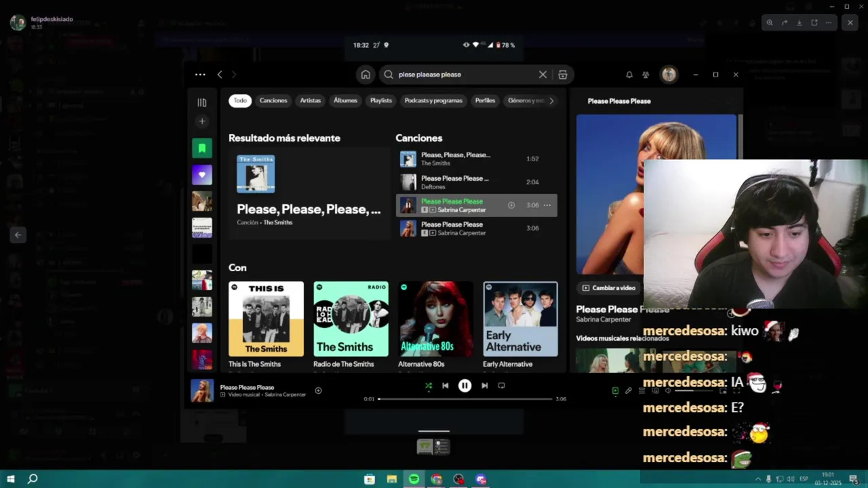This screenshot has height=488, width=868.
Task: Open Microsoft Store from the taskbar
Action: (370, 479)
